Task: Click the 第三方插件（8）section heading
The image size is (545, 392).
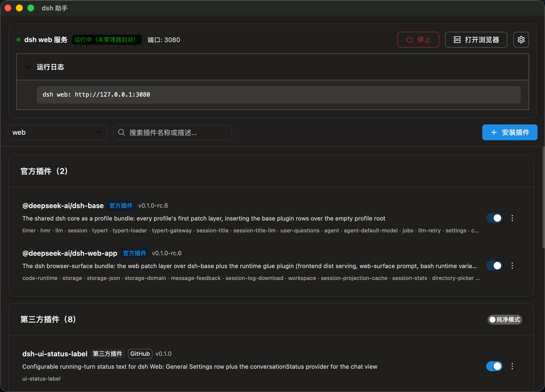Action: point(48,319)
